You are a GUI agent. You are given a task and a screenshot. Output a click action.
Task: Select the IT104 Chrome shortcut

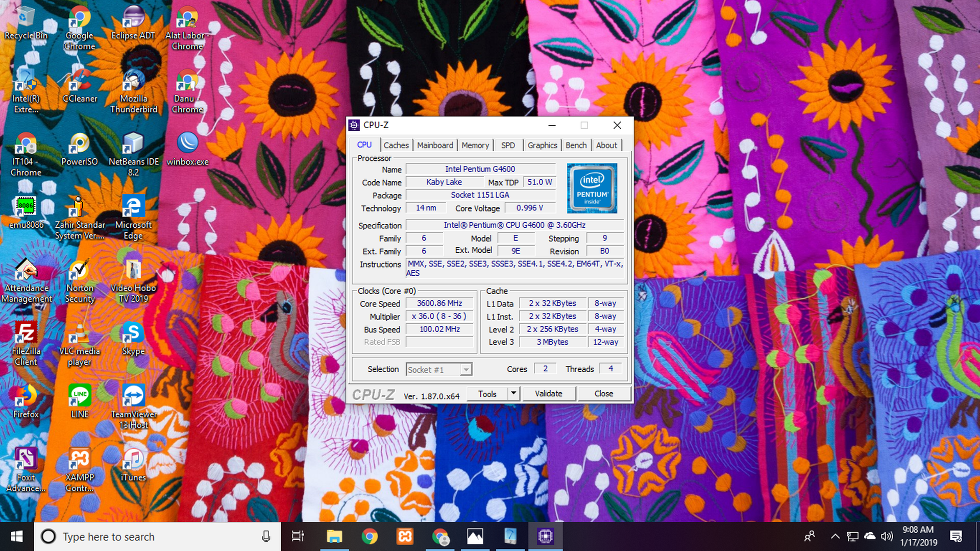(26, 155)
